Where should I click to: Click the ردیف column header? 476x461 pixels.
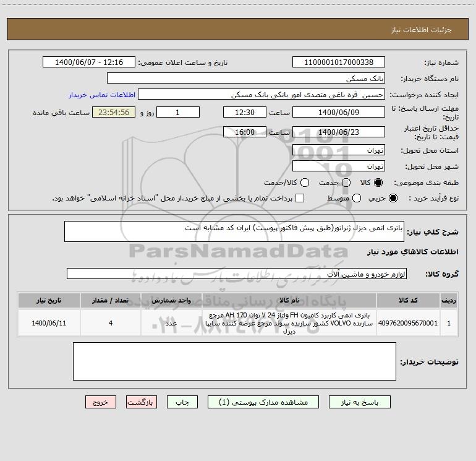(x=449, y=300)
